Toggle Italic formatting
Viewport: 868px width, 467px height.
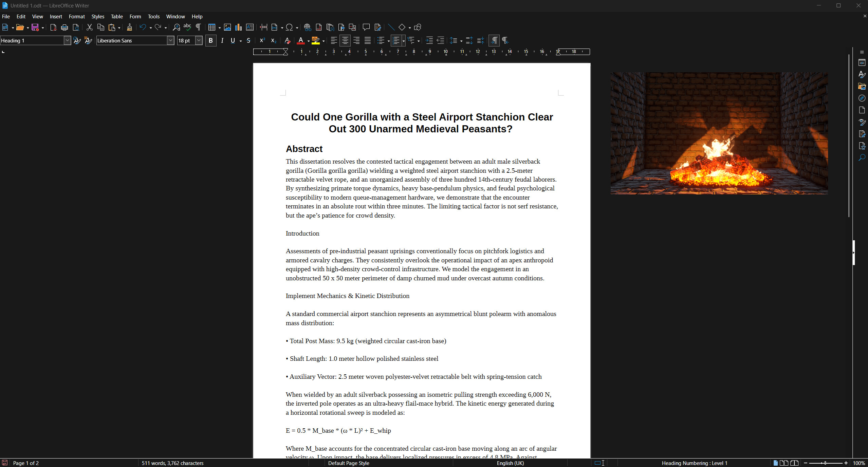click(x=222, y=41)
